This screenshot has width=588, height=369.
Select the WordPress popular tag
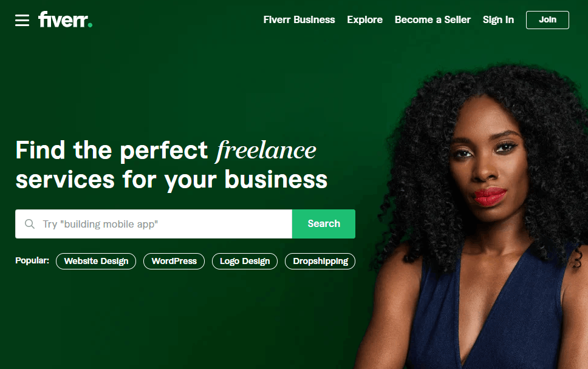click(x=174, y=261)
